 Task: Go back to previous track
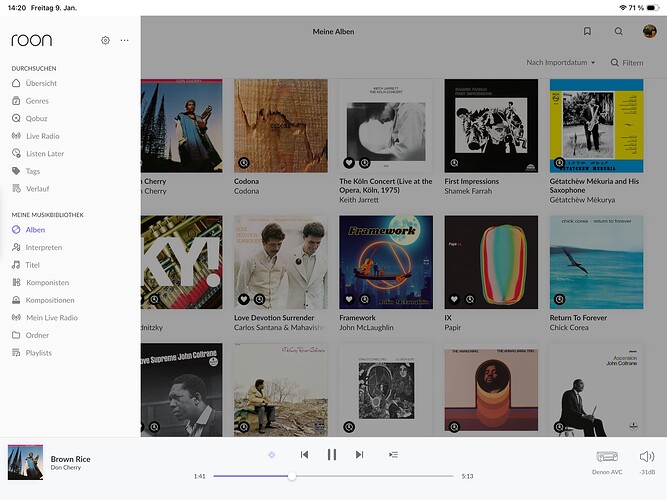coord(304,454)
